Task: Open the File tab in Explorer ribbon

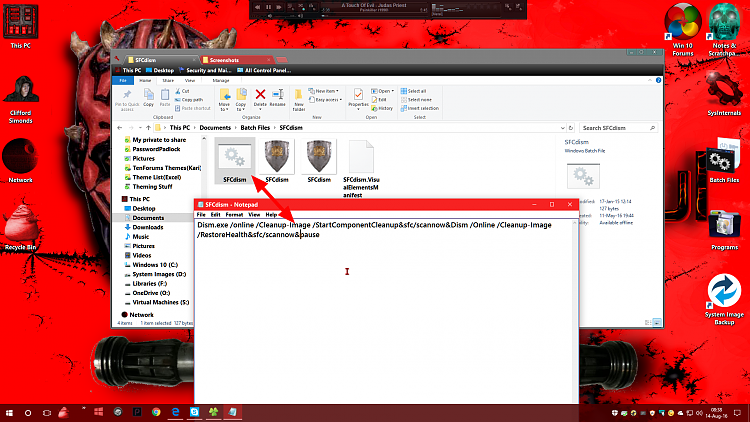Action: pos(123,80)
